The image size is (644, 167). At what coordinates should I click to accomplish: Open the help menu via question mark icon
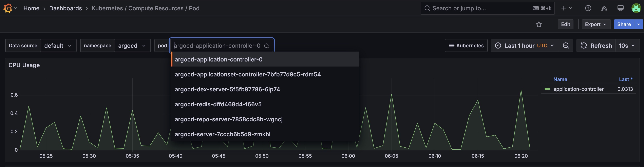tap(588, 8)
